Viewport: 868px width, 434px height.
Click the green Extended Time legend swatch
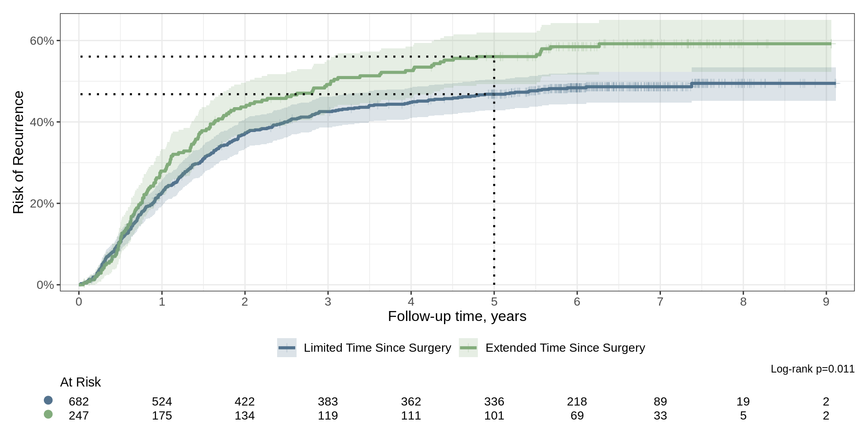pyautogui.click(x=468, y=348)
